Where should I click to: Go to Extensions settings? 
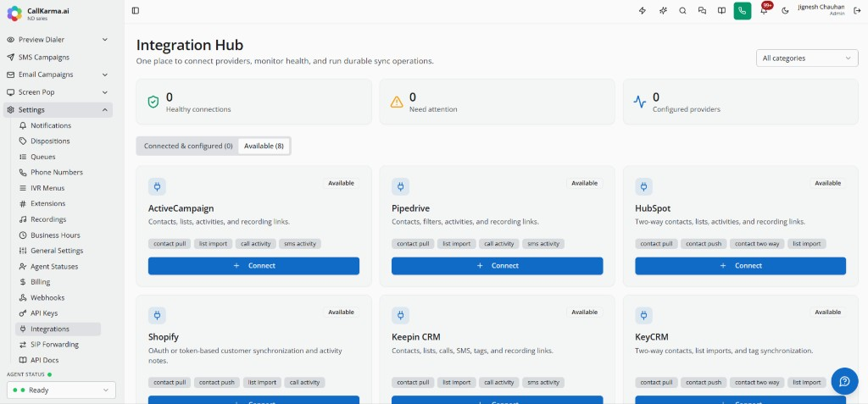coord(58,203)
